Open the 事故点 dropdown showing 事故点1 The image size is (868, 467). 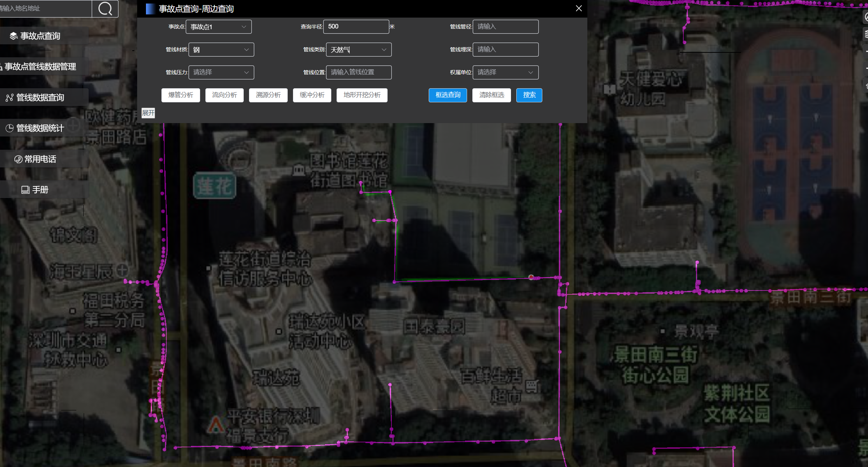[x=218, y=27]
